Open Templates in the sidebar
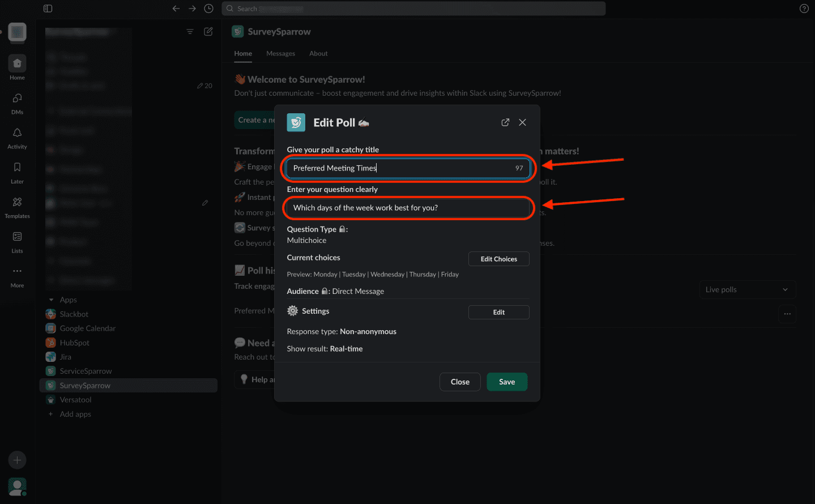This screenshot has width=815, height=504. point(17,202)
